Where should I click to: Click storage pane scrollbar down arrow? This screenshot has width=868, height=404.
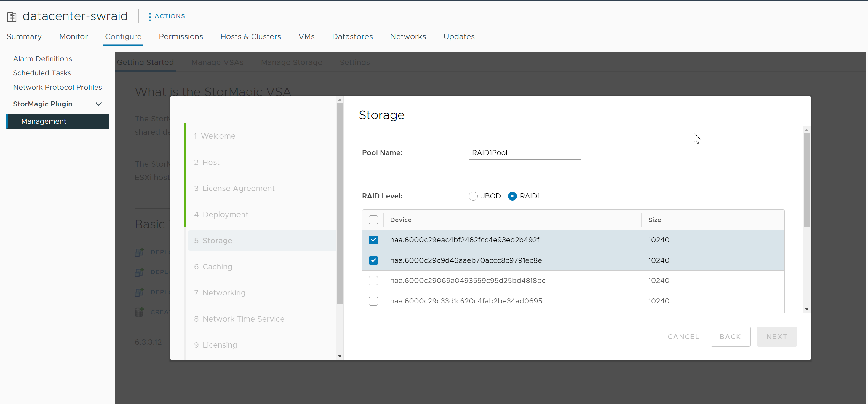point(806,309)
